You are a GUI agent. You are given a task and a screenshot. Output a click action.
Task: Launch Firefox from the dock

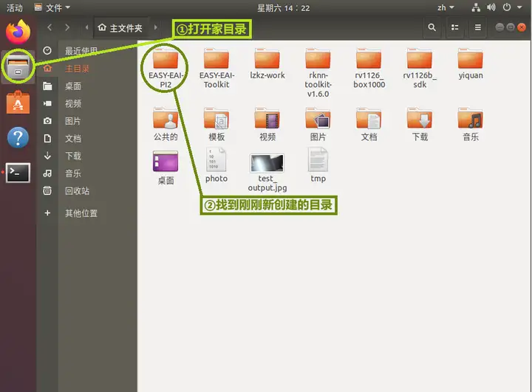click(18, 32)
